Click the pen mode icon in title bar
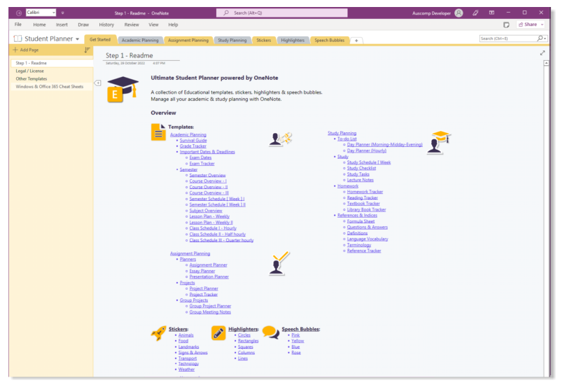The height and width of the screenshot is (392, 574). (475, 13)
